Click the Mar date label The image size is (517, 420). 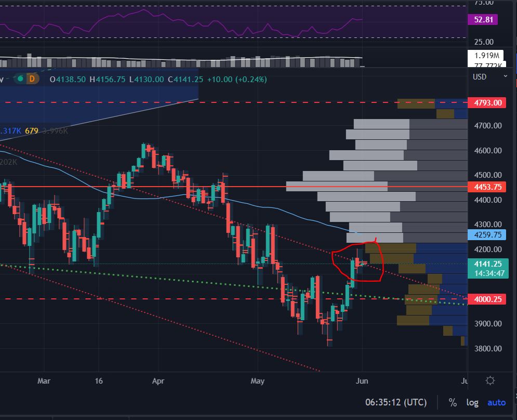tap(44, 381)
